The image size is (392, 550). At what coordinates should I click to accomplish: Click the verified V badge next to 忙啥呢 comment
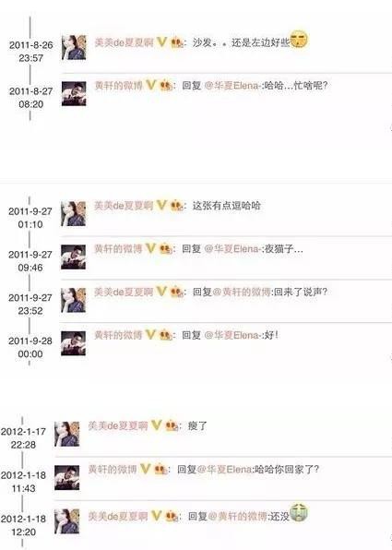click(150, 85)
